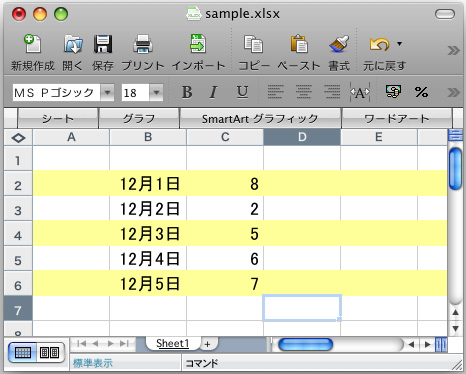Screen dimensions: 466x374
Task: Select row 4 header
Action: (18, 233)
